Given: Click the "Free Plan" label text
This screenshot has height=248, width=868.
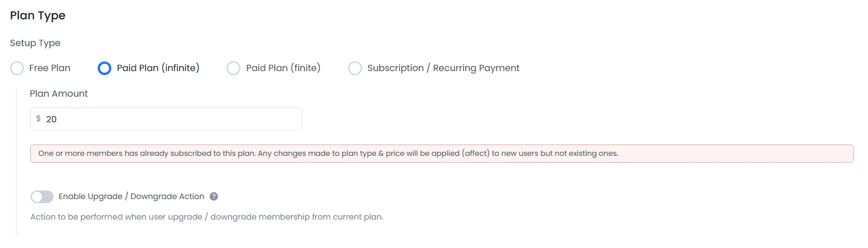Looking at the screenshot, I should click(50, 68).
